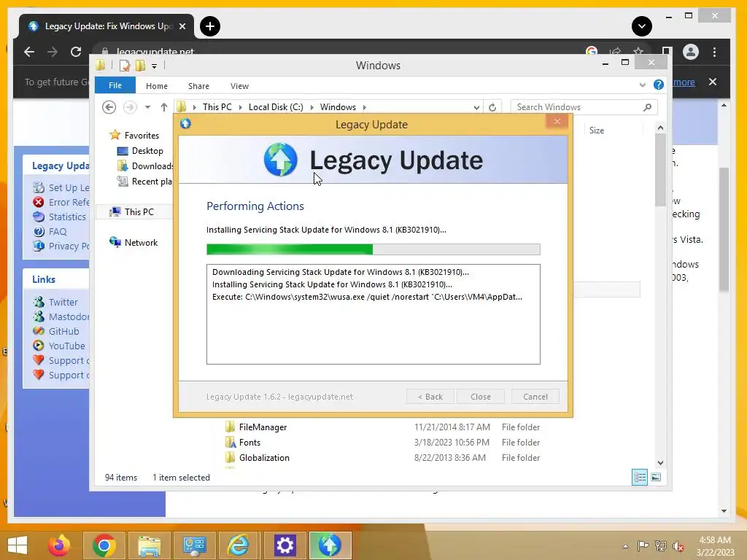Click the Action Center flag icon
The height and width of the screenshot is (560, 747).
point(643,545)
